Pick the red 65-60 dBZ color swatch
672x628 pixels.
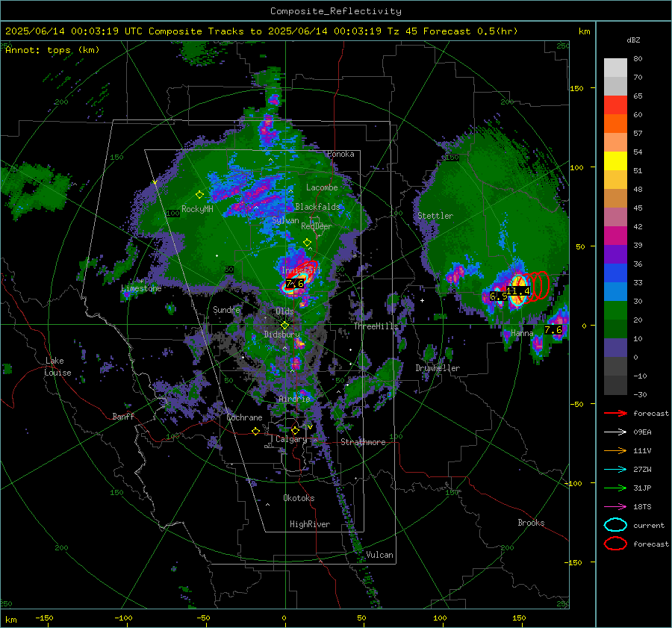tap(615, 105)
